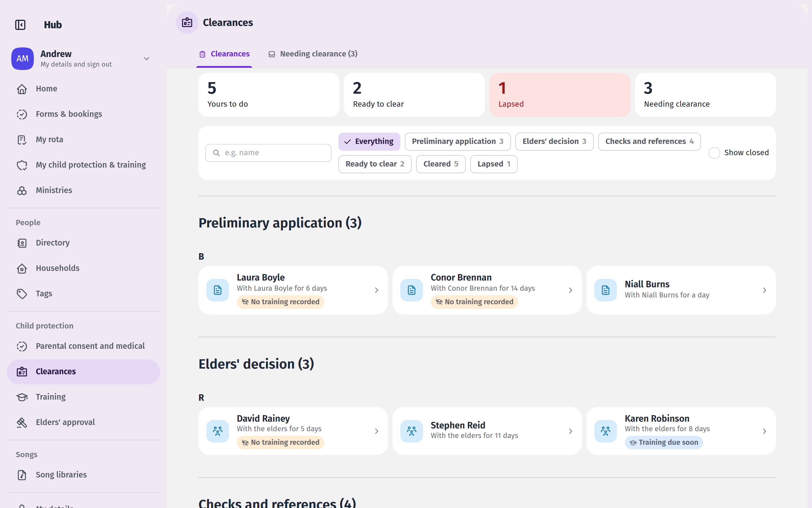Open the Ready to clear summary card
Viewport: 812px width, 508px height.
(414, 95)
